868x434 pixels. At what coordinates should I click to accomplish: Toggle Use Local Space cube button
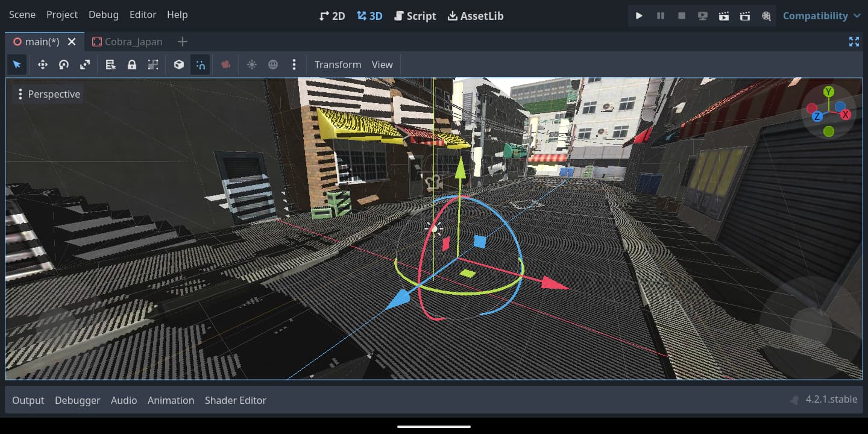point(179,64)
